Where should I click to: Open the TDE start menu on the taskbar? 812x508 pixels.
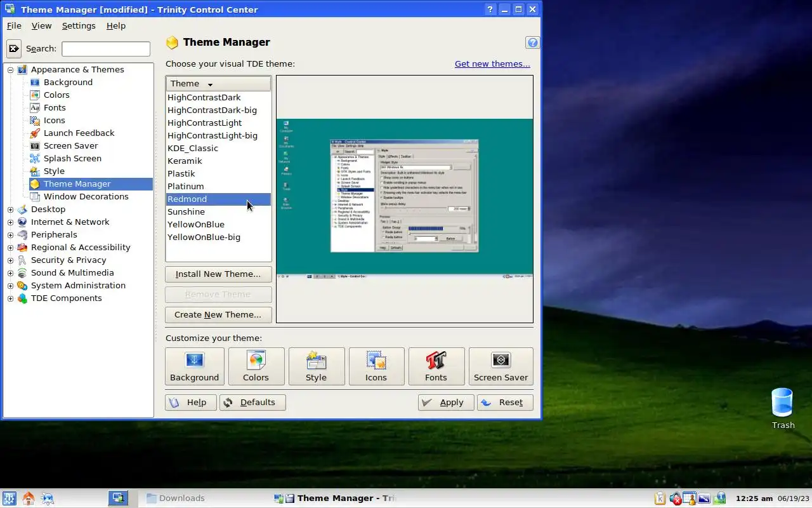click(x=10, y=498)
